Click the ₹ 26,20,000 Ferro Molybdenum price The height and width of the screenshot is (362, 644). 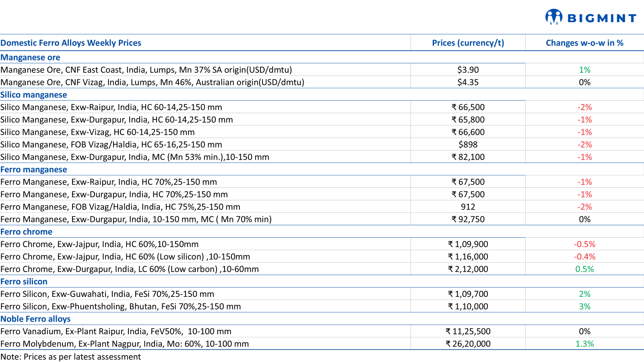tap(468, 344)
